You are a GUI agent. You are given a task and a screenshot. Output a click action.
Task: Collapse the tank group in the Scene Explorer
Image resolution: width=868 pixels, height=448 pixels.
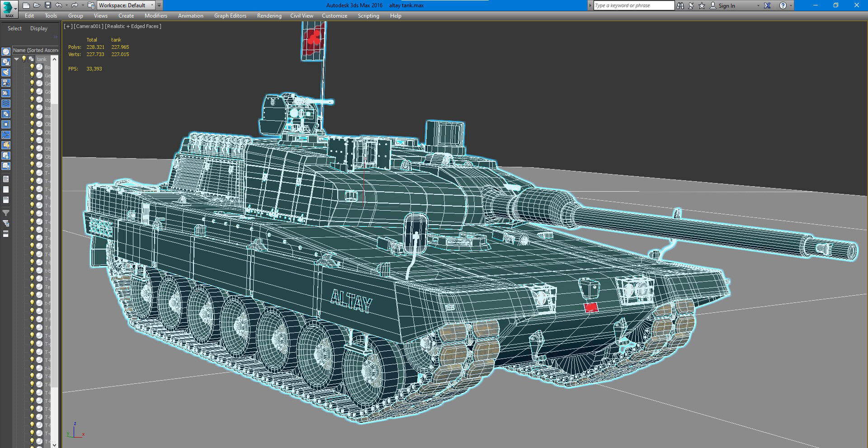[17, 59]
